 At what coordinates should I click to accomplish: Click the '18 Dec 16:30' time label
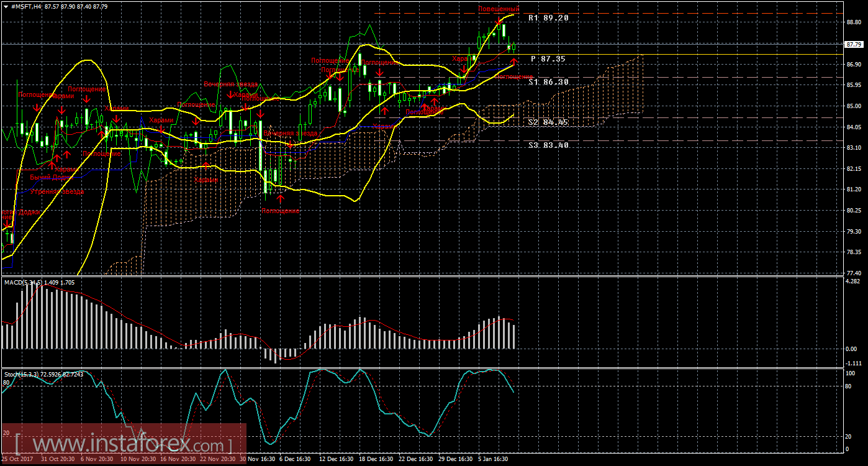376,459
